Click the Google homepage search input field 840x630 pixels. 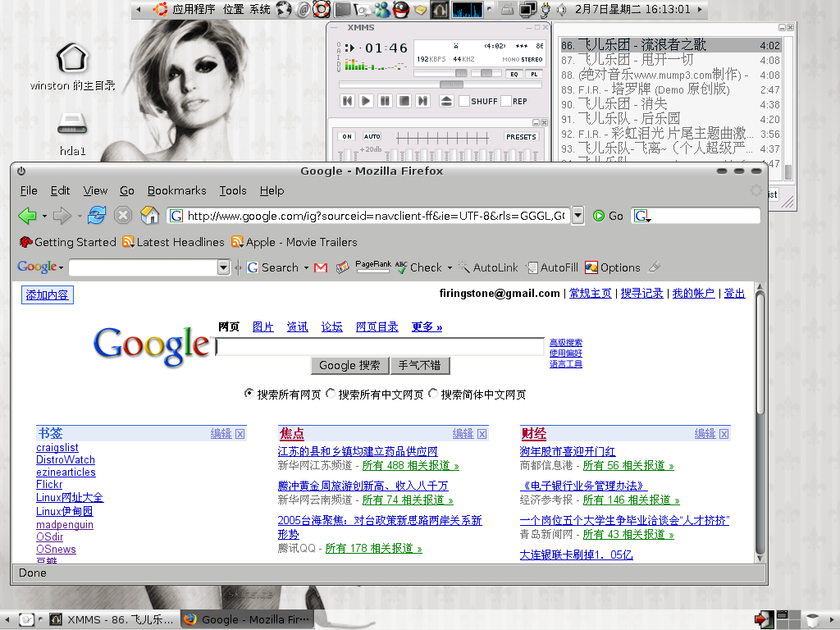(x=380, y=347)
